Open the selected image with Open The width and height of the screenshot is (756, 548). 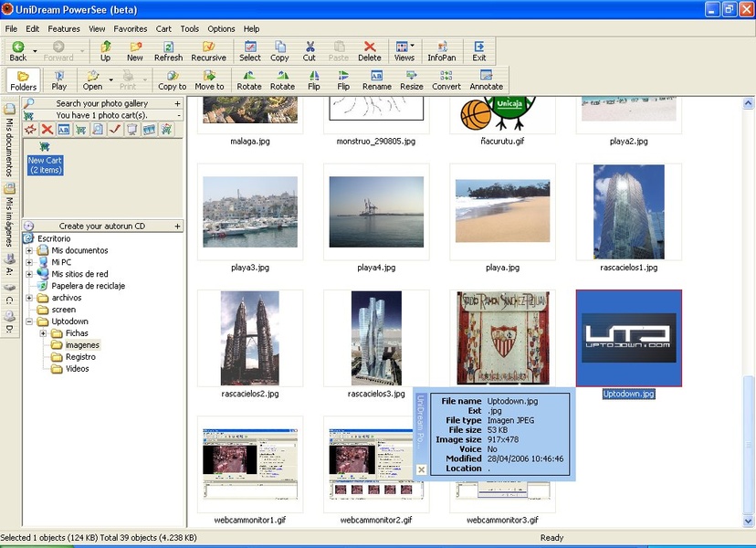[x=92, y=80]
